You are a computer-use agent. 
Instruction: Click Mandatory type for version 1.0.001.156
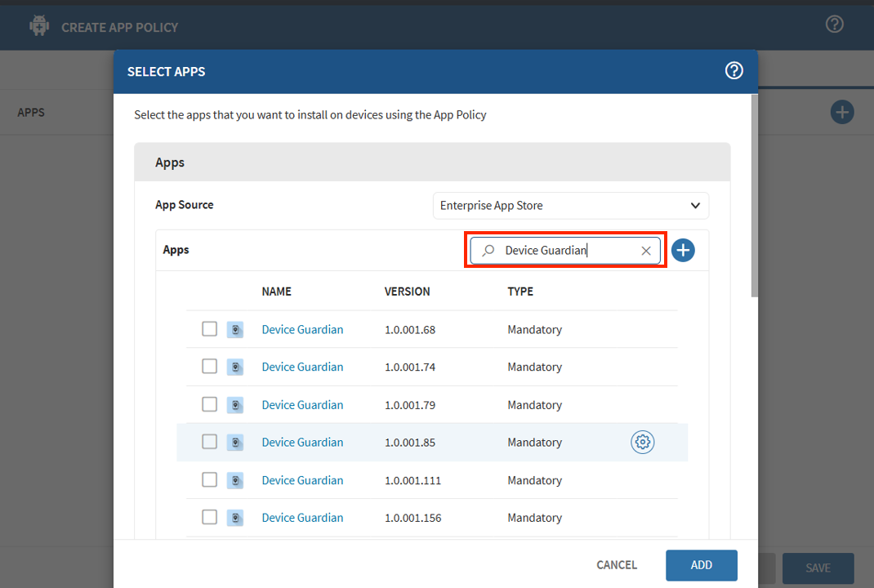534,517
